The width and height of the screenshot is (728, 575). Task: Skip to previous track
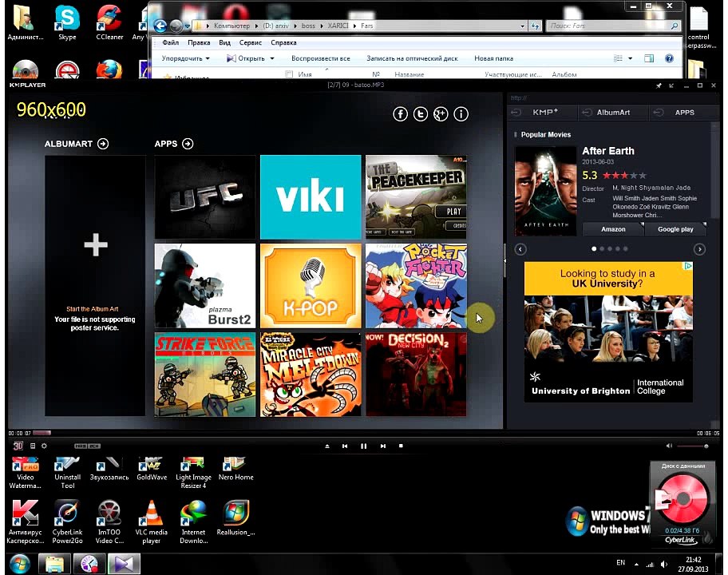point(345,446)
